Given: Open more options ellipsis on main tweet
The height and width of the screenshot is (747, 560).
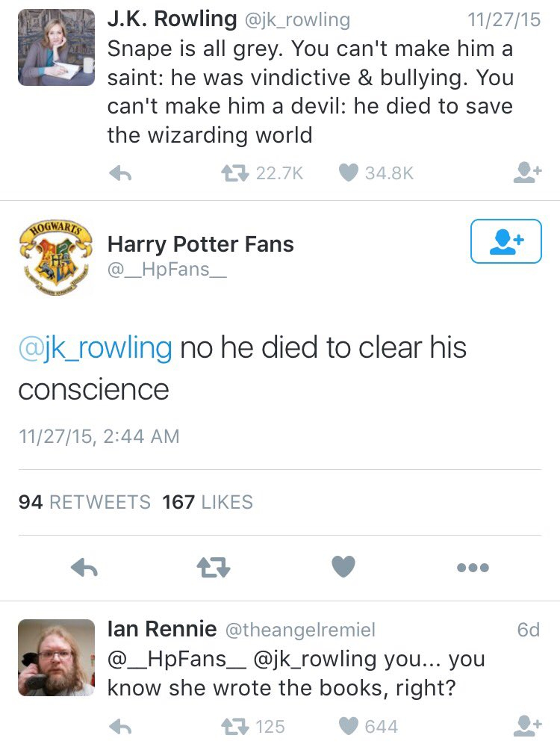Looking at the screenshot, I should 473,568.
